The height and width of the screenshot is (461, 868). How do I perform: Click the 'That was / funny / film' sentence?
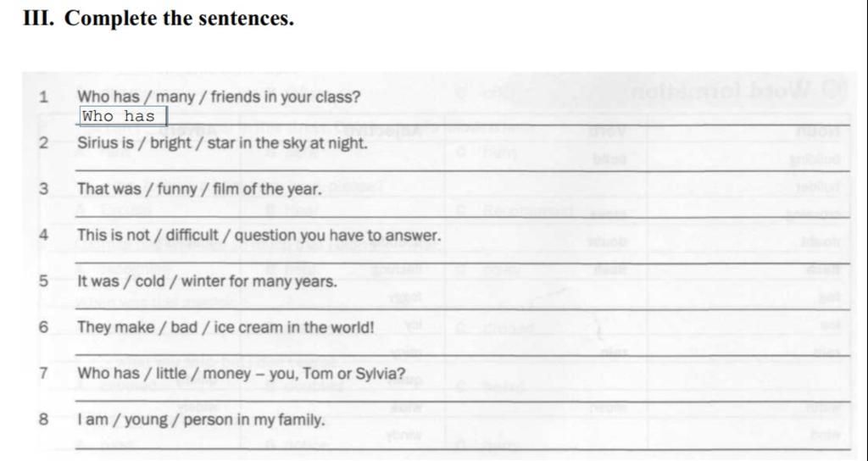[x=199, y=189]
